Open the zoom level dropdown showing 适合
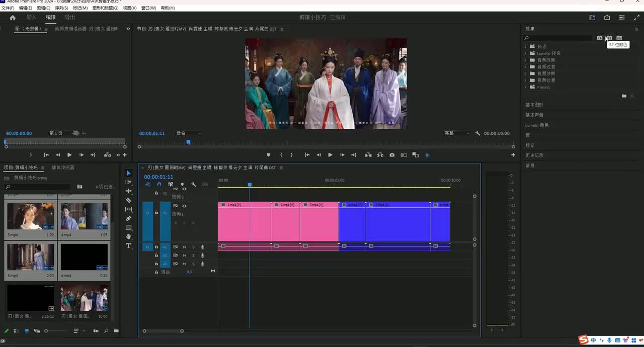The image size is (644, 347). [188, 133]
